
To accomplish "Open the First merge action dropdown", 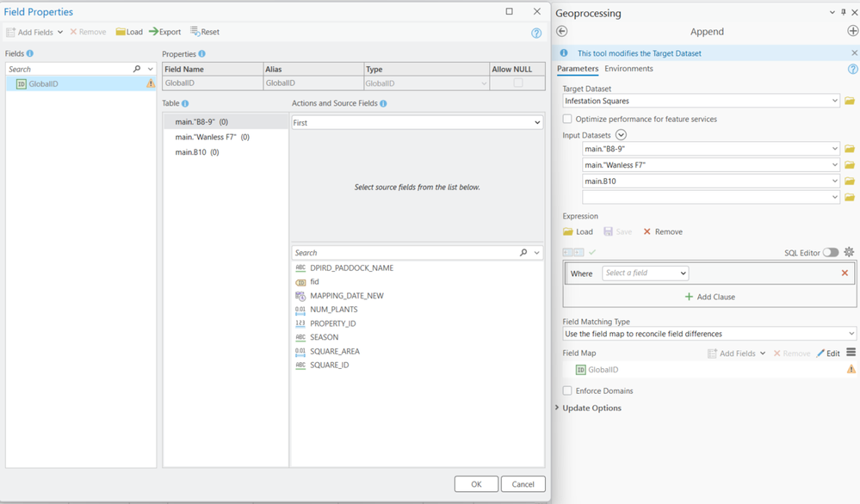I will 417,123.
